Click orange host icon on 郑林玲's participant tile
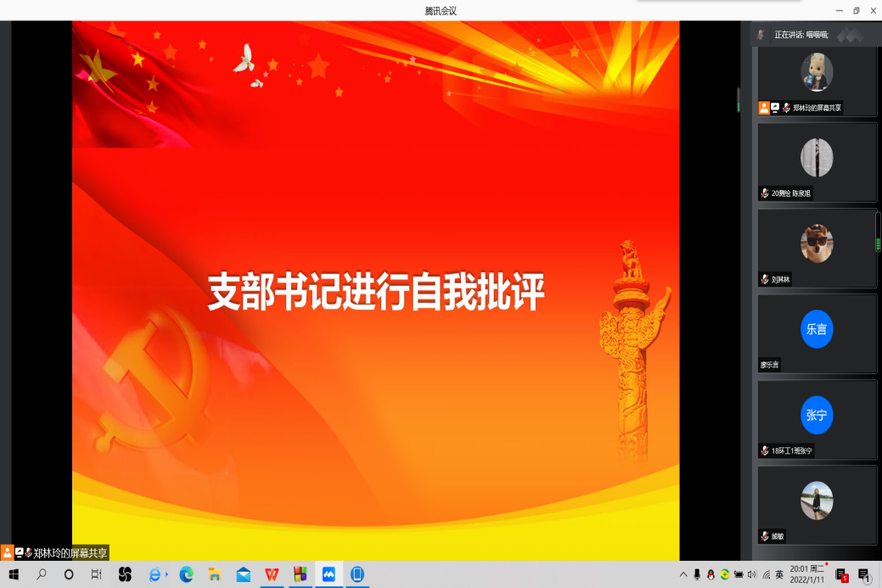Screen dimensions: 882x588 [764, 108]
